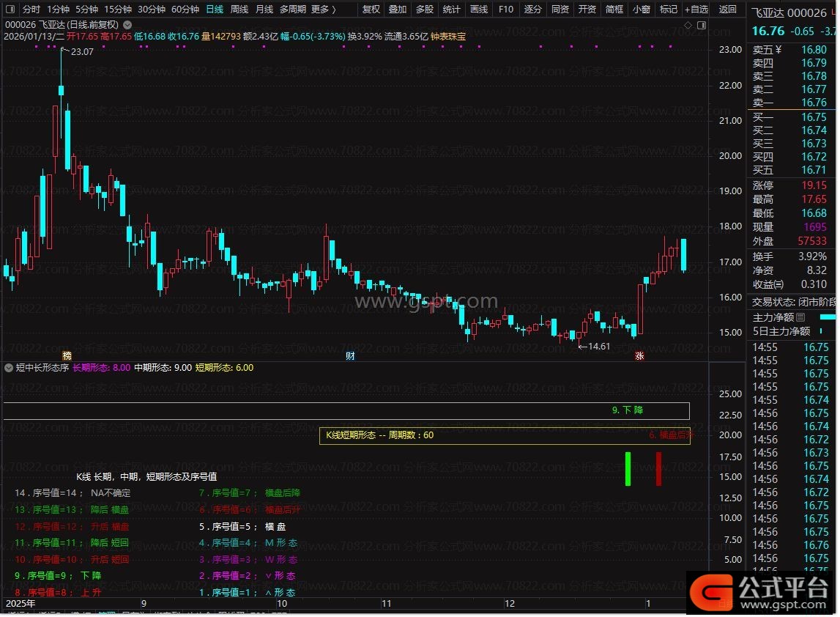Open the 主力净额 detail list icon
840x617 pixels.
(800, 317)
